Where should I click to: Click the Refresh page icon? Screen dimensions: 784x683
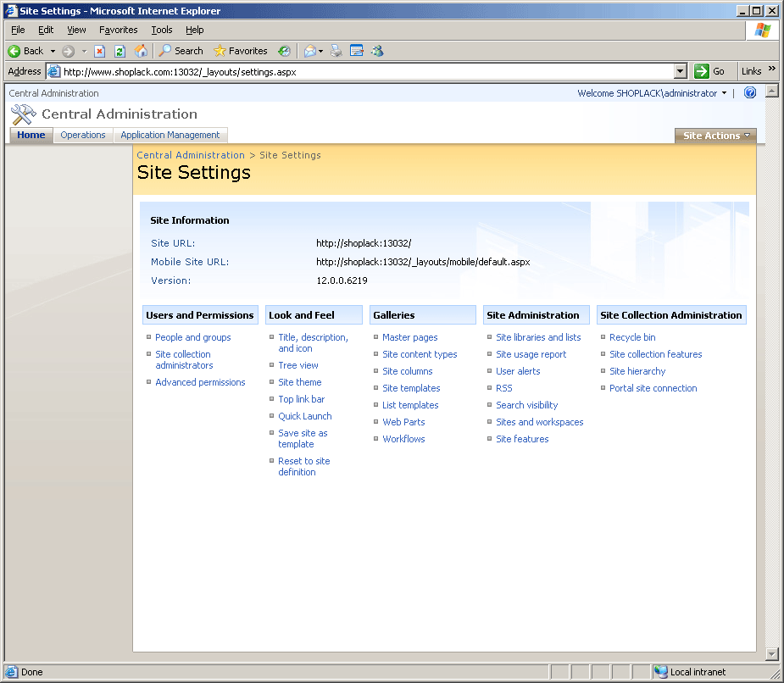click(120, 51)
